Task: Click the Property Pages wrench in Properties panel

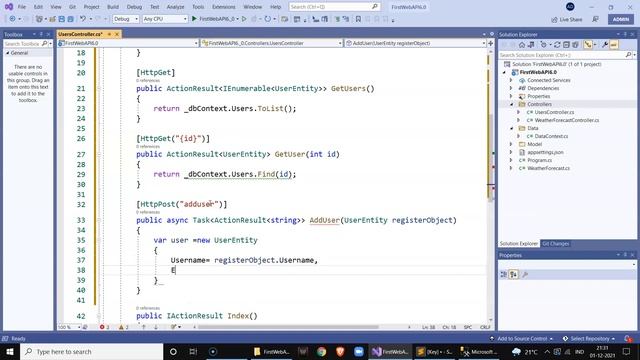Action: pos(525,275)
